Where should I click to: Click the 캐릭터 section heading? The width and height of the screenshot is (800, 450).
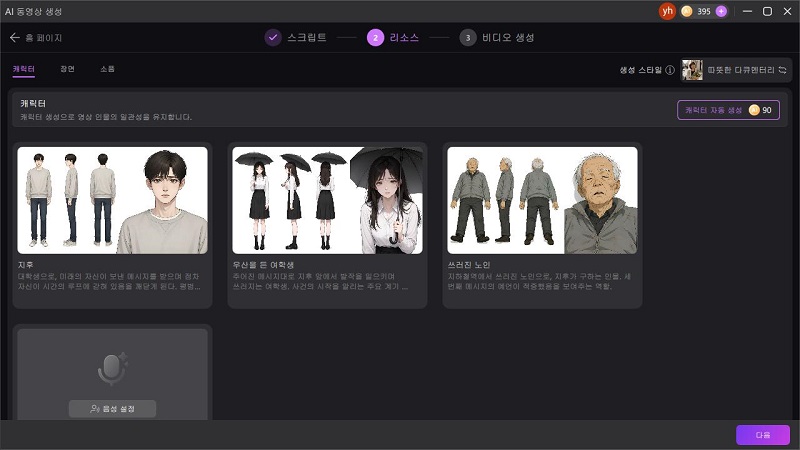[33, 103]
